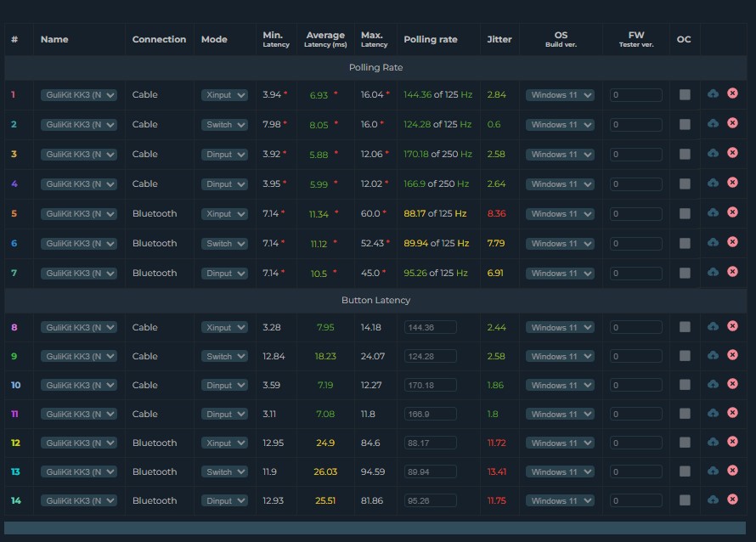This screenshot has width=756, height=542.
Task: Sort by the Polling rate column header
Action: click(x=431, y=40)
